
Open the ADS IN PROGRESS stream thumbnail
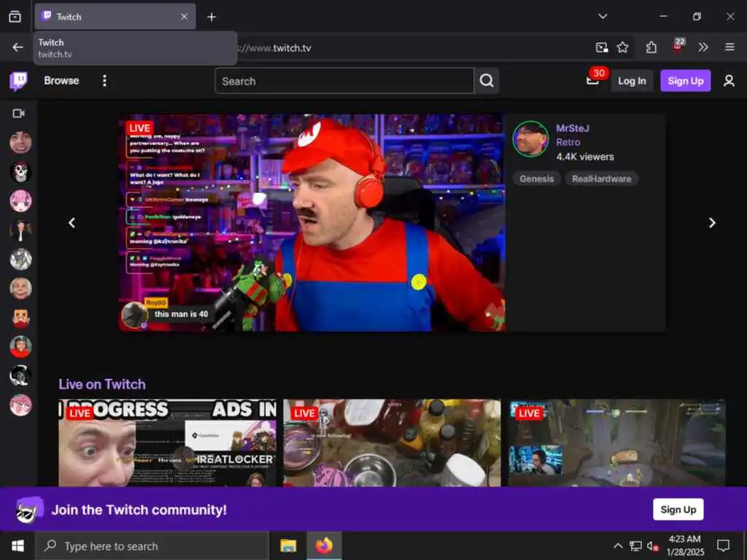coord(167,443)
